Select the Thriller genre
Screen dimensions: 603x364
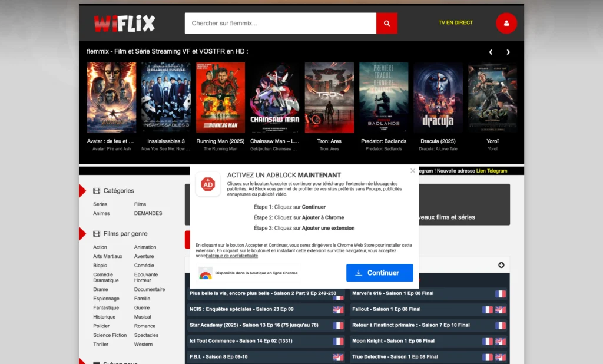tap(101, 345)
